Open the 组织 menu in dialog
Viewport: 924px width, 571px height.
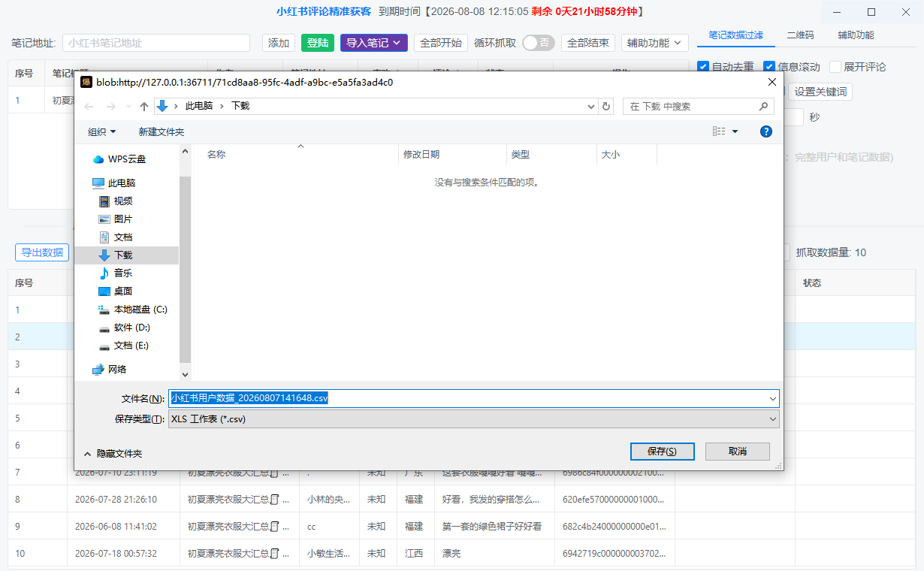pos(102,131)
